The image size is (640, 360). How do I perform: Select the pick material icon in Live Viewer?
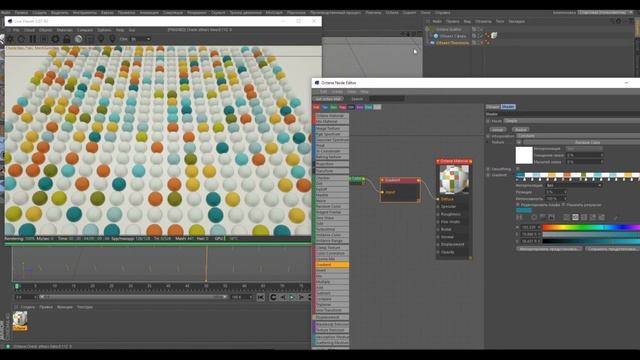112,39
